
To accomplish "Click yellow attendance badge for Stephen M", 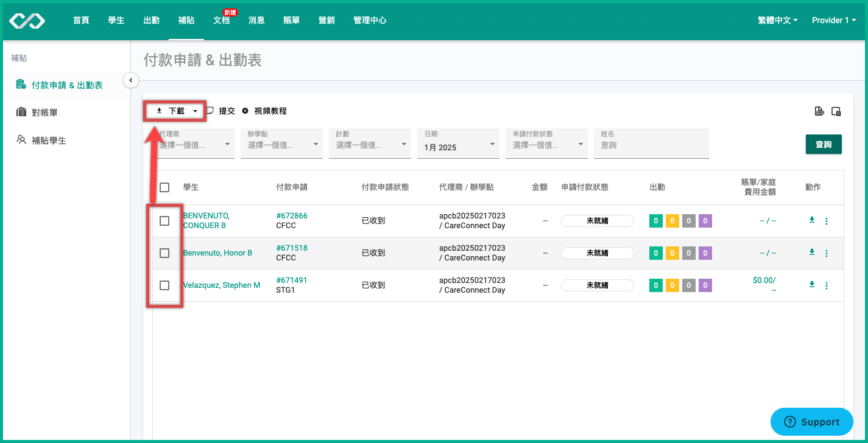I will click(x=672, y=285).
